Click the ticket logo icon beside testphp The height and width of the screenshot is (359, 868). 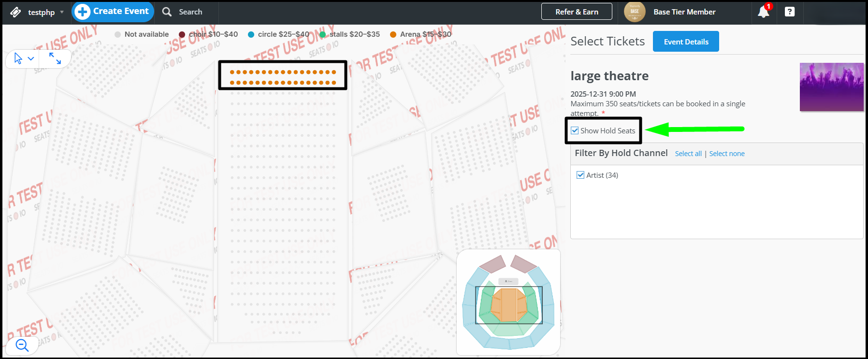point(15,12)
